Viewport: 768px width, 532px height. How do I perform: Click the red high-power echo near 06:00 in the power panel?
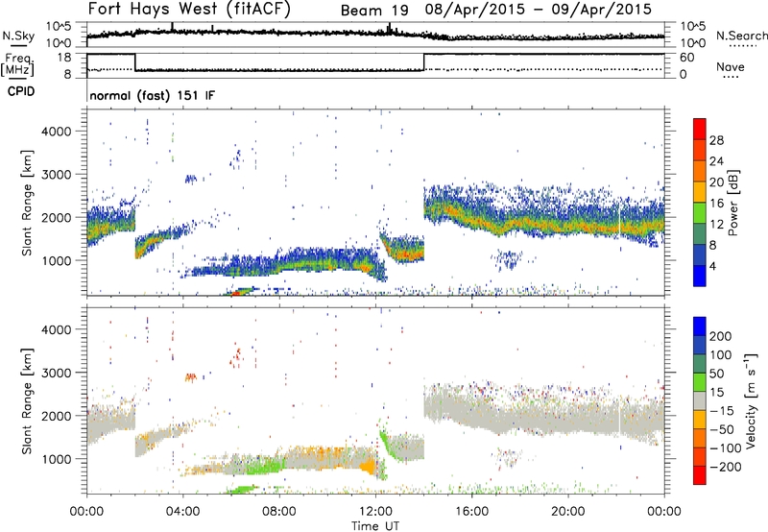click(235, 293)
